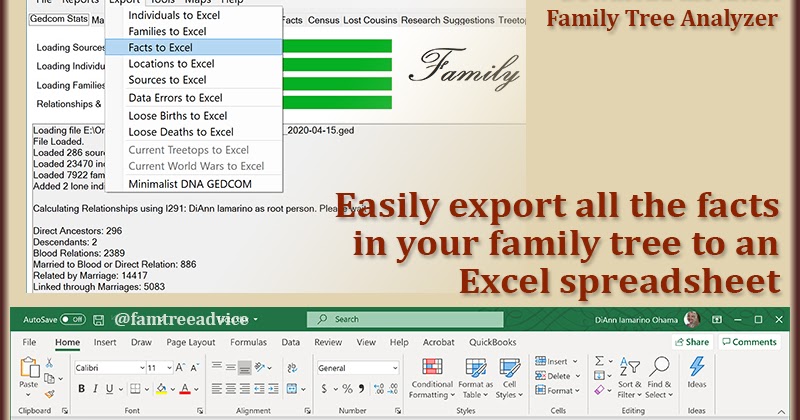
Task: Collapse the Excel ribbon chevron
Action: [781, 412]
